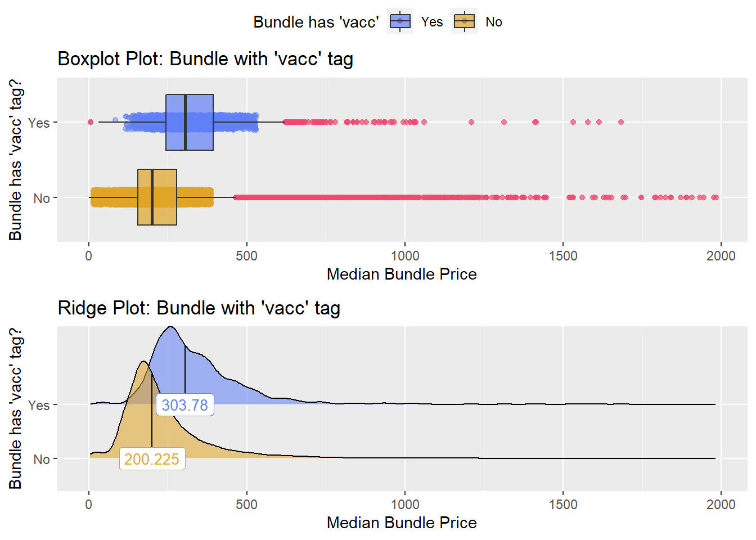
Task: Click the legend title "Bundle has 'vacc'"
Action: pos(316,22)
